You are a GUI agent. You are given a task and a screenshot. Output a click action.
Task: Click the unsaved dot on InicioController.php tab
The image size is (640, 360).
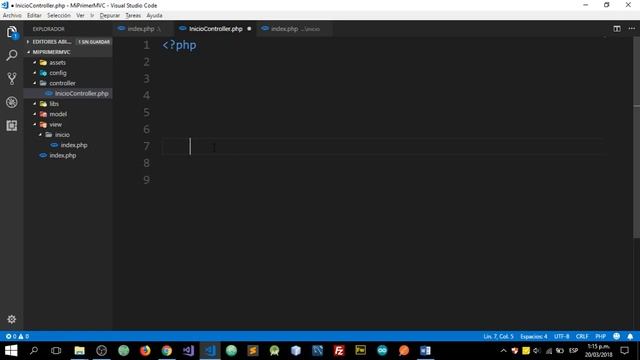pyautogui.click(x=249, y=29)
